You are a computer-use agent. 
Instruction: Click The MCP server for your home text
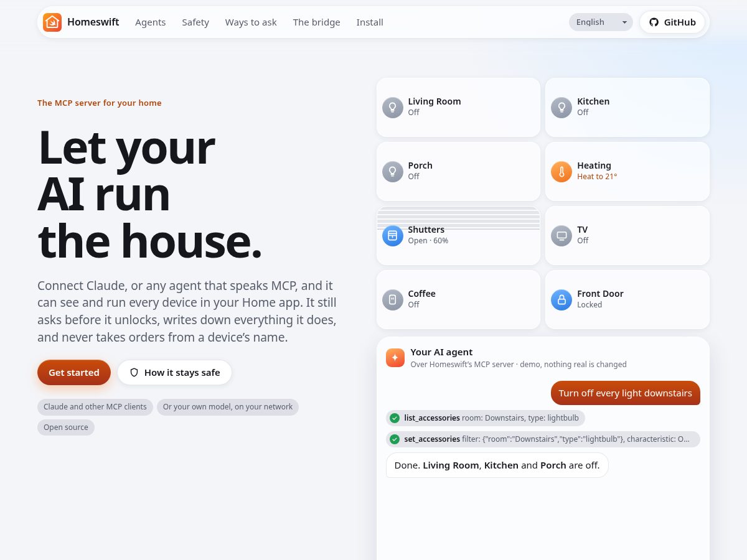point(100,103)
